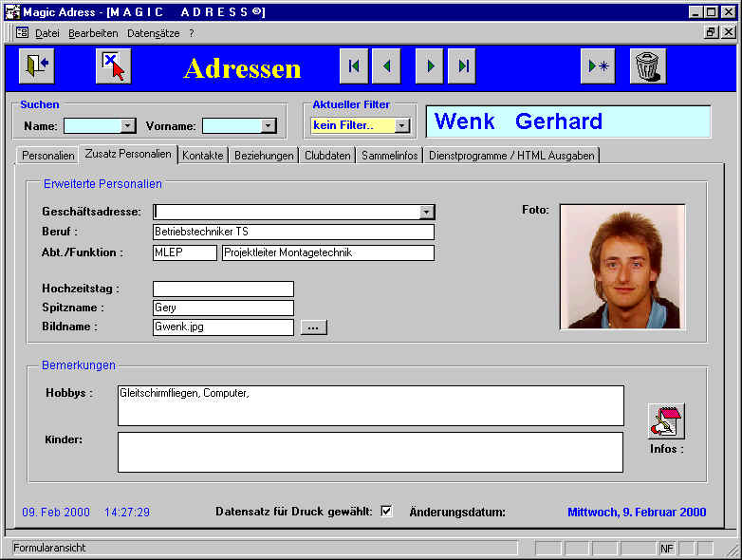Click the Hobbys text field
Image resolution: width=742 pixels, height=560 pixels.
370,405
